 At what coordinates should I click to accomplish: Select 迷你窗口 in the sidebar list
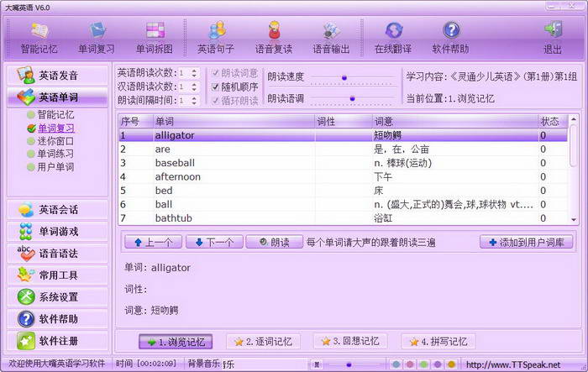[56, 141]
